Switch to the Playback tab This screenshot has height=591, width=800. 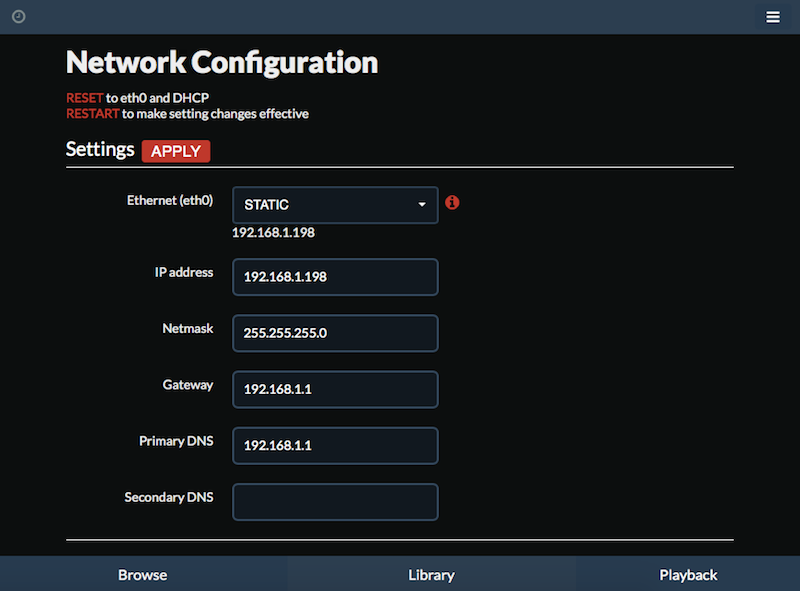pos(688,575)
